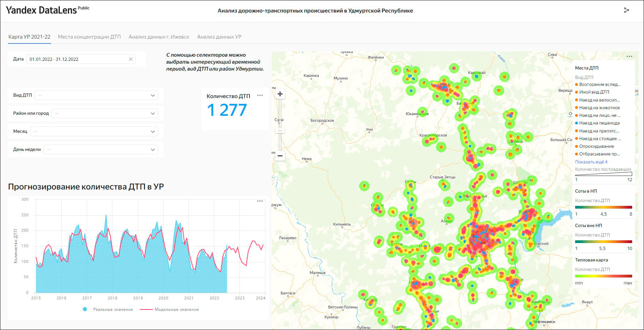Clear the date range with X icon

[x=131, y=59]
